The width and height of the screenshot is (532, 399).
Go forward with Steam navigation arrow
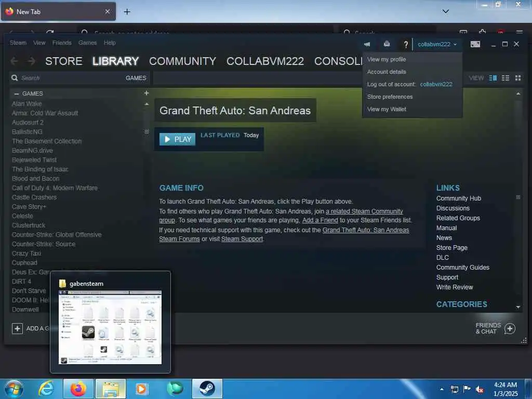pyautogui.click(x=31, y=61)
